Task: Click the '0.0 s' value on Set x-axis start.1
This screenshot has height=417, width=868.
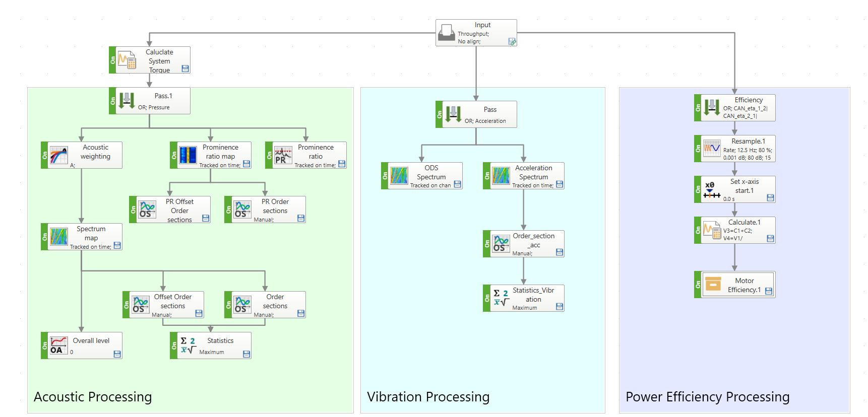Action: pos(729,199)
